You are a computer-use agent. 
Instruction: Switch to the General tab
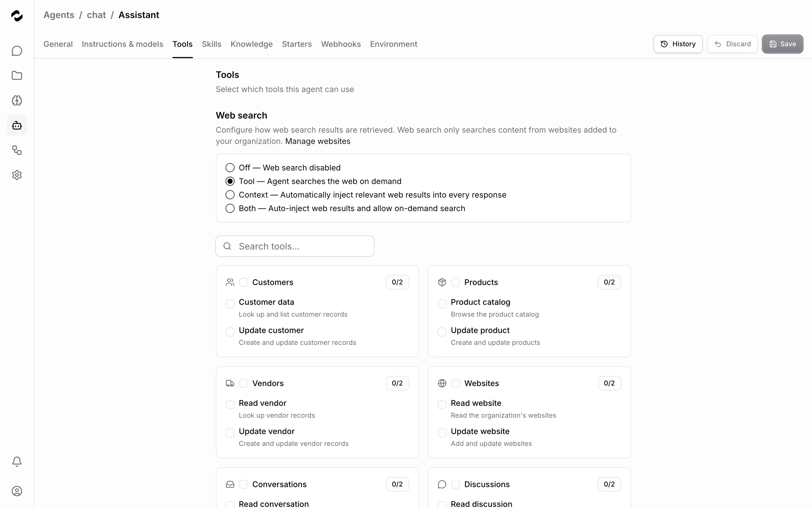(58, 44)
